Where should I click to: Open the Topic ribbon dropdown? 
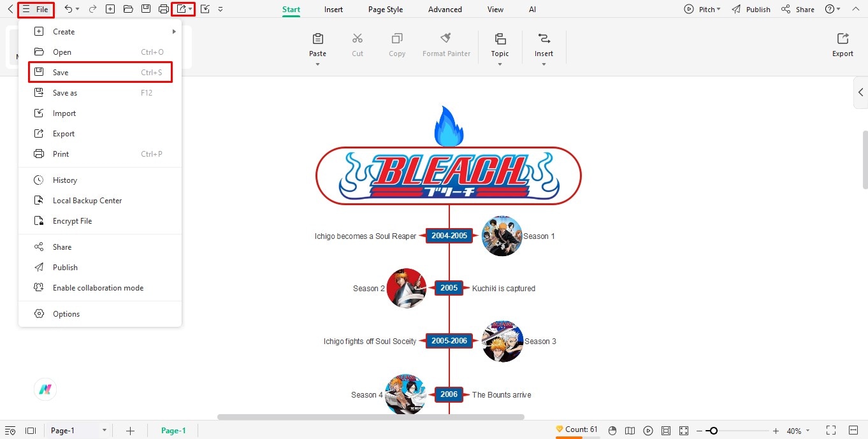click(x=500, y=48)
